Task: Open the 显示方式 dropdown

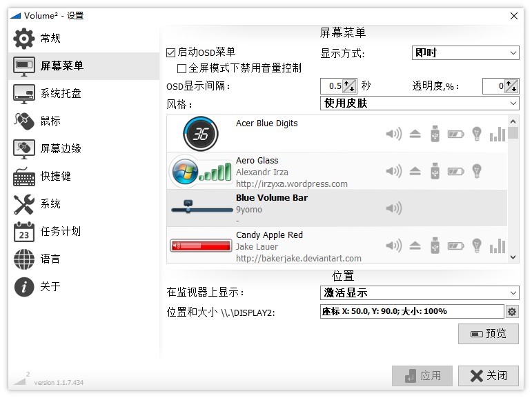Action: 465,53
